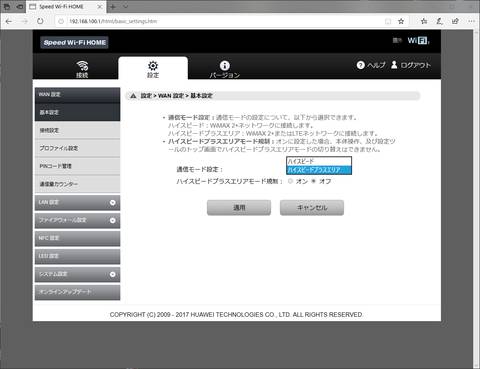Open PINコード管理 in the sidebar
This screenshot has height=369, width=480.
[x=77, y=166]
